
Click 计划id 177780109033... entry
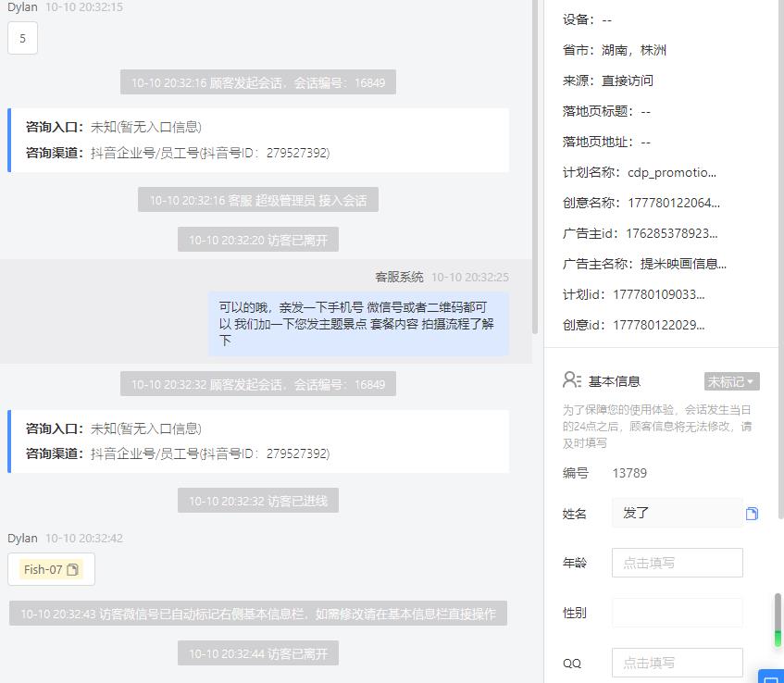[x=633, y=294]
